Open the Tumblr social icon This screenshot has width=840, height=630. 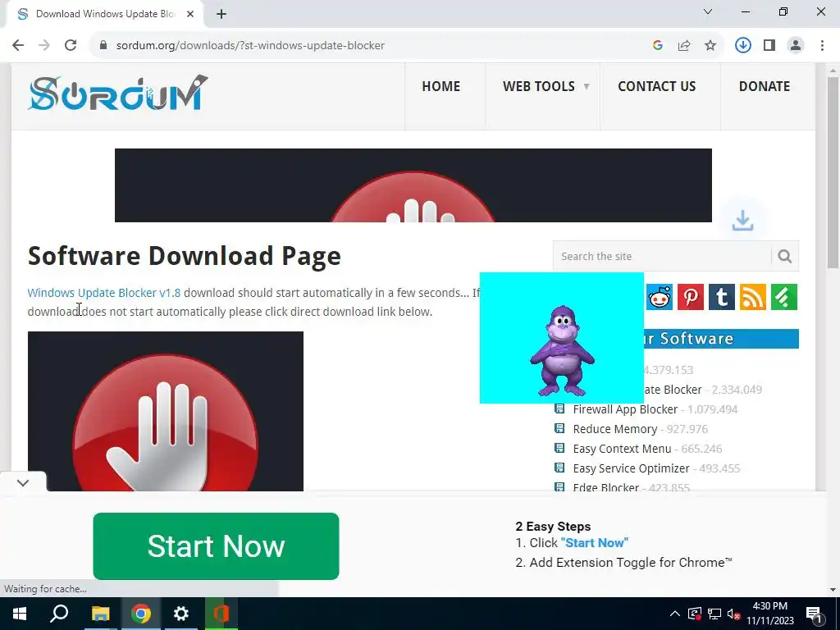pyautogui.click(x=722, y=297)
